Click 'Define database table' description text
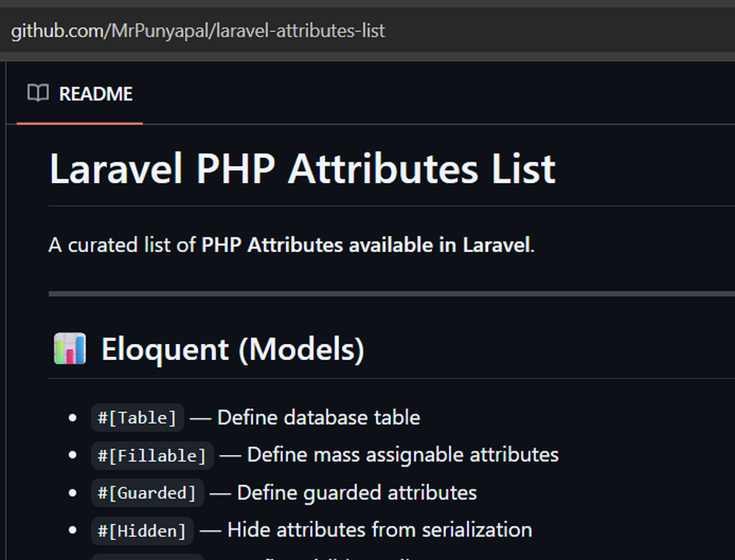Screen dimensions: 735x560 click(318, 418)
